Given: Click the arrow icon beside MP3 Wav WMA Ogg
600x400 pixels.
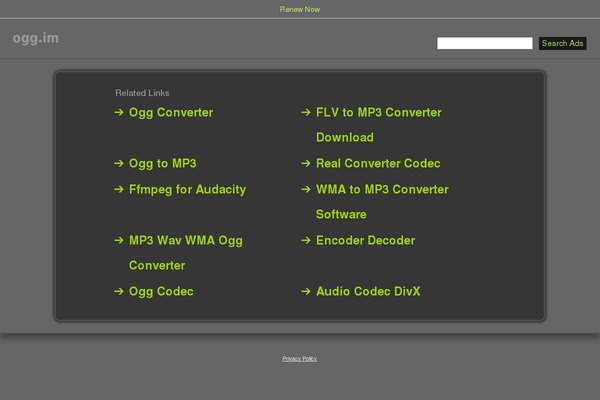Looking at the screenshot, I should 119,240.
